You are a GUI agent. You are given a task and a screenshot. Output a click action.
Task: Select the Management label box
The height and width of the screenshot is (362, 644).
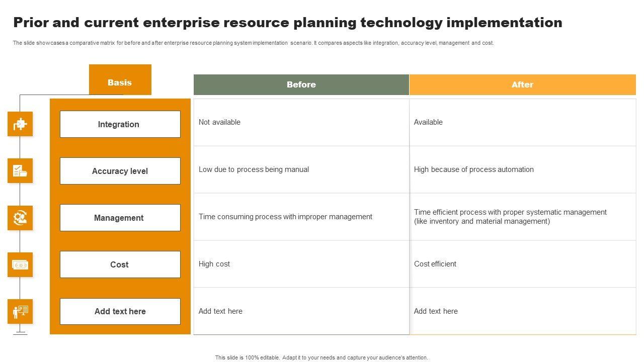click(x=120, y=218)
